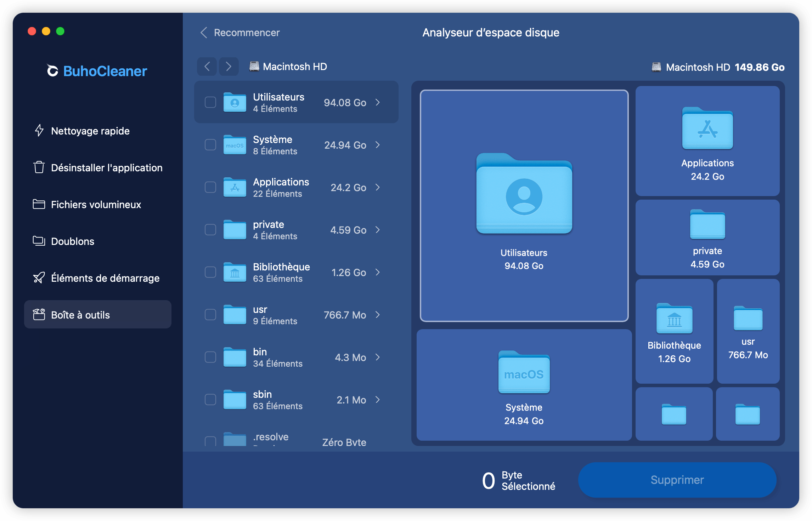Expand sbin row chevron

[x=378, y=400]
